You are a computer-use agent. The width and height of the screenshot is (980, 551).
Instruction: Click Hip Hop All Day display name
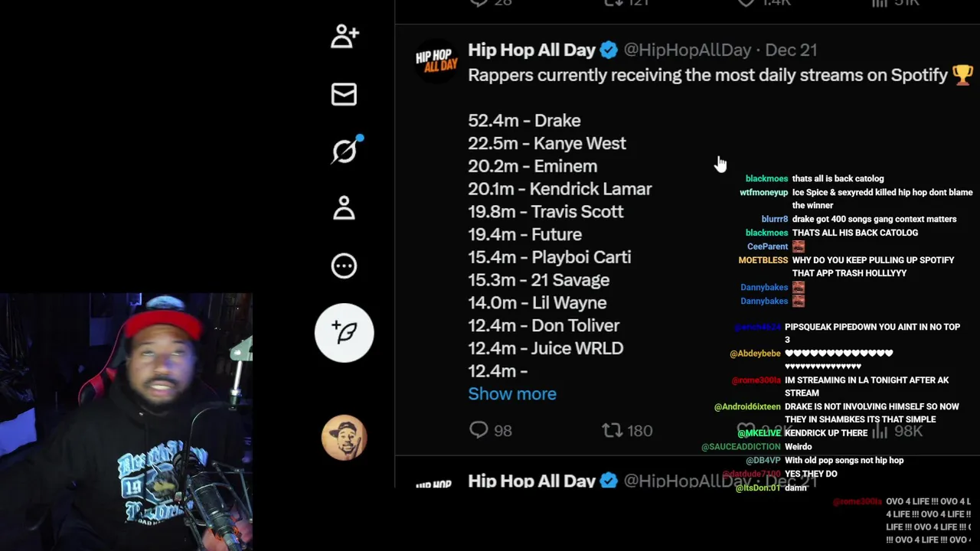coord(531,50)
